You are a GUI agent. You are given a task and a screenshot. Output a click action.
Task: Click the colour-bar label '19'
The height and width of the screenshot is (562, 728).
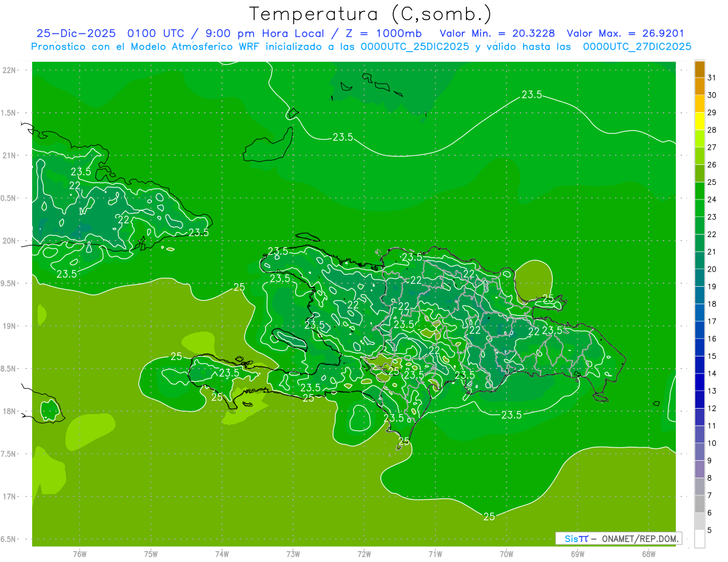point(712,286)
